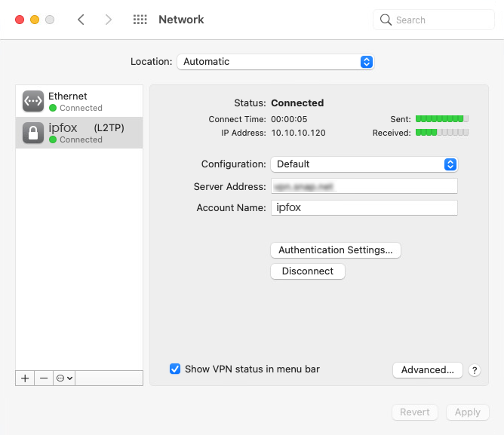The image size is (504, 435).
Task: Click the Network window title
Action: pyautogui.click(x=181, y=20)
